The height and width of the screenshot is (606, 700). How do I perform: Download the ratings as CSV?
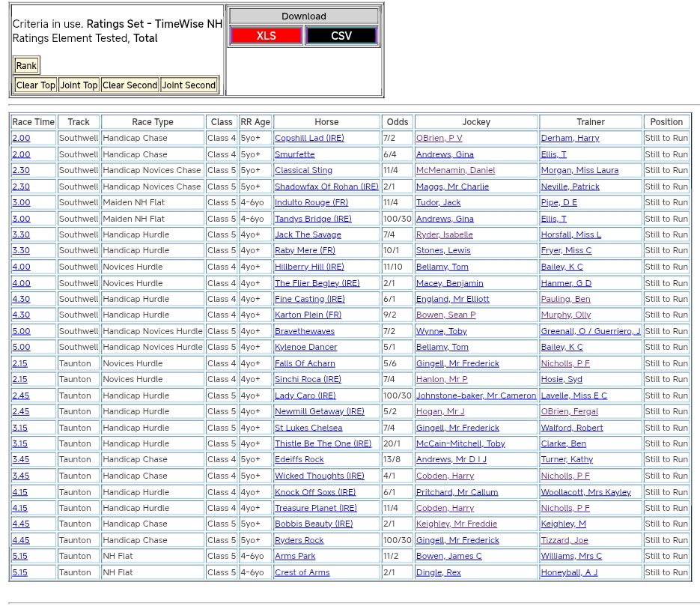[341, 36]
